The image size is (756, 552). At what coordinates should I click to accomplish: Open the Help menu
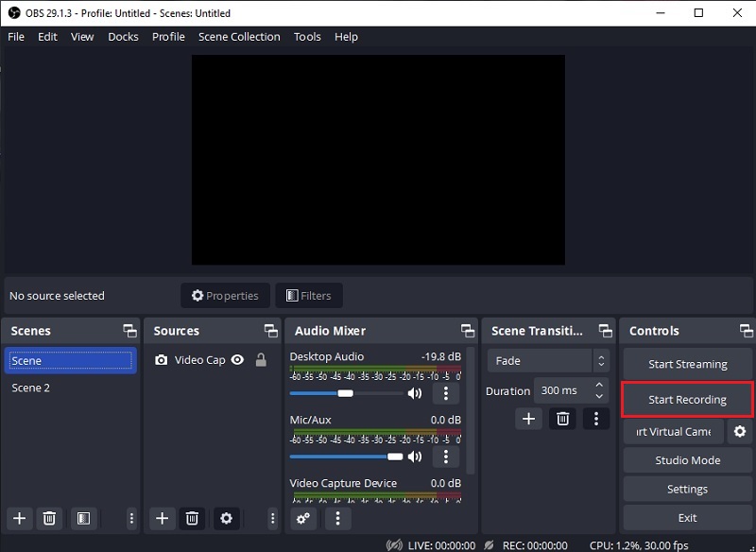(x=346, y=37)
